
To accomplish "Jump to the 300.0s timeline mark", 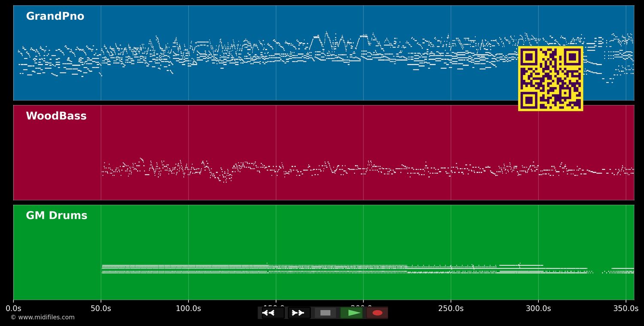I will click(538, 308).
